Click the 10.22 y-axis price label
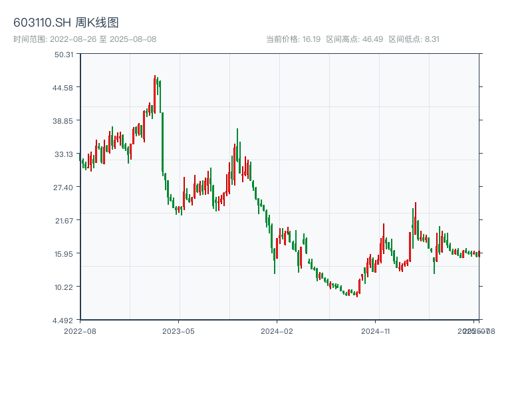532x399 pixels. tap(64, 287)
